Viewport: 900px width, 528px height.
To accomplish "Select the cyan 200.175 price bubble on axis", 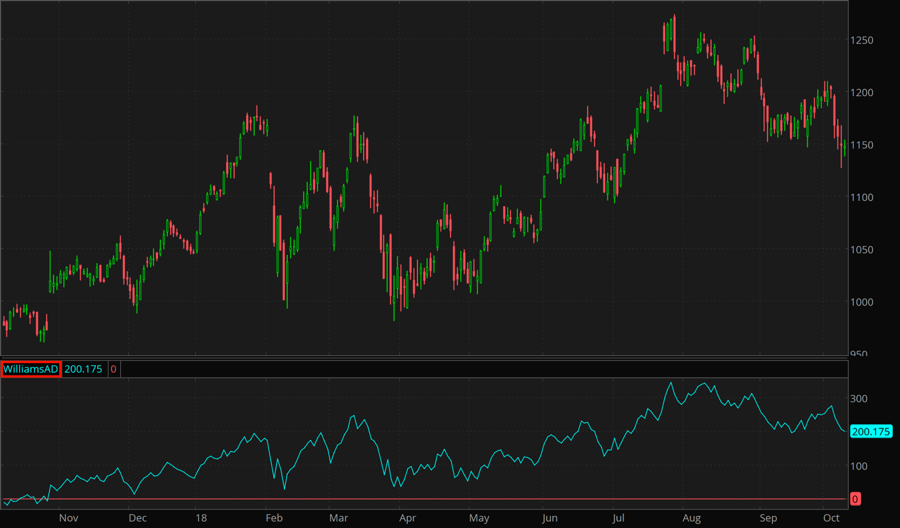I will [x=869, y=432].
